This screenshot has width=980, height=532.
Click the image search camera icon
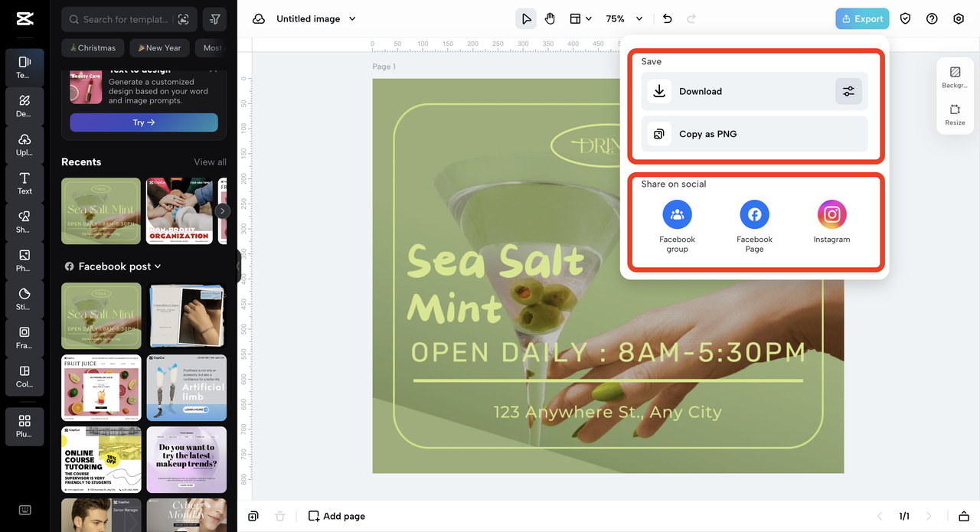(x=183, y=19)
